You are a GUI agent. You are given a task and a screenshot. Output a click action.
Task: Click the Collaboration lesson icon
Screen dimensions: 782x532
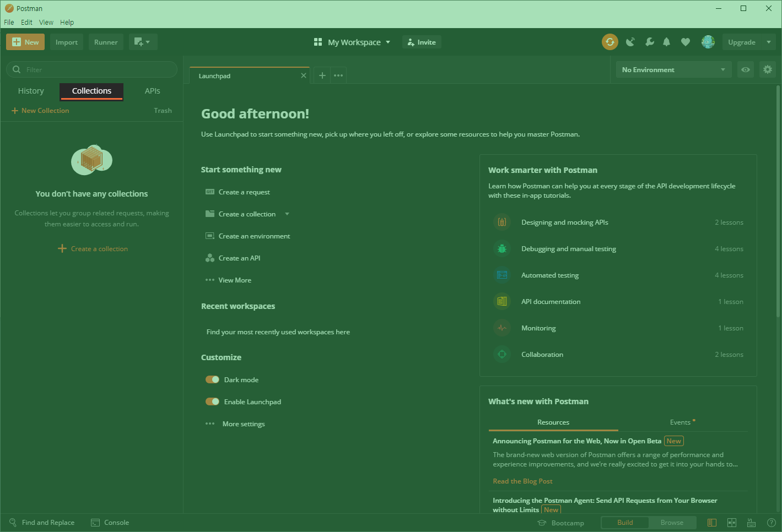coord(502,355)
